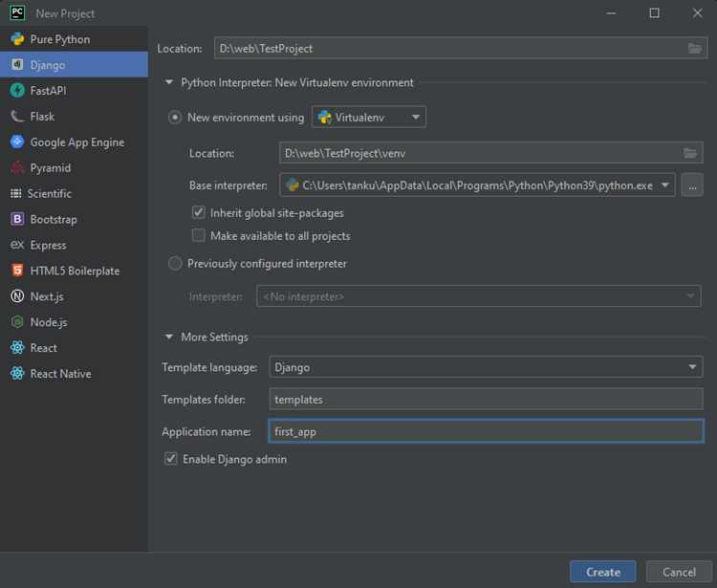Viewport: 717px width, 588px height.
Task: Maximize the New Project window
Action: (x=654, y=12)
